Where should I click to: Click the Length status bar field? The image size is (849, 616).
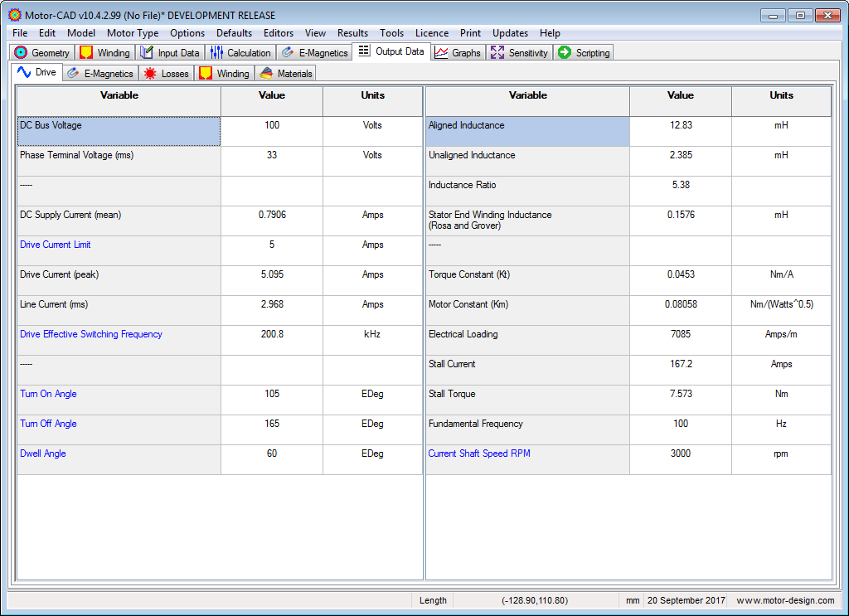pyautogui.click(x=433, y=600)
